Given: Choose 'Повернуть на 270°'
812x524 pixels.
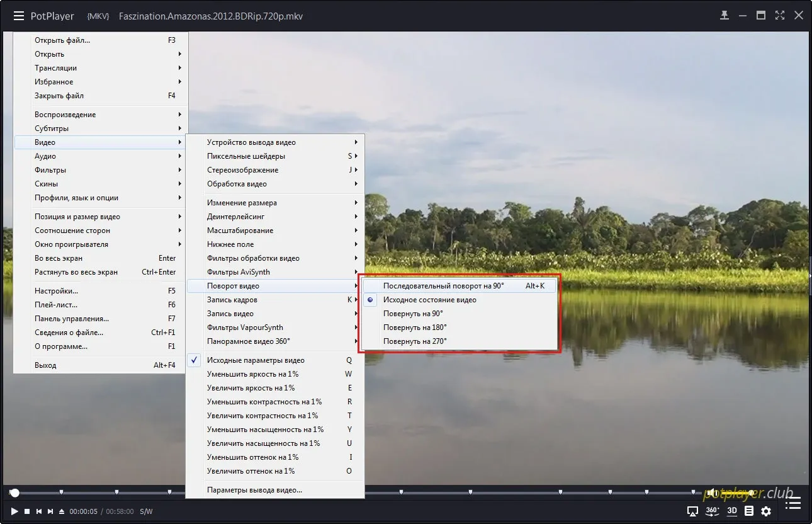Looking at the screenshot, I should coord(460,341).
